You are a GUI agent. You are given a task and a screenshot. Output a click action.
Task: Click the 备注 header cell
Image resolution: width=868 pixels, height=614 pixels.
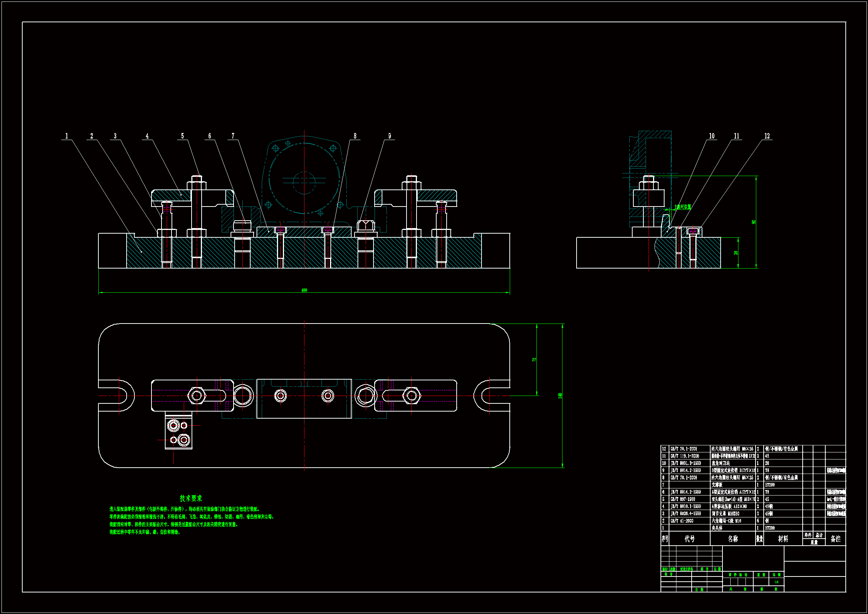pos(835,539)
